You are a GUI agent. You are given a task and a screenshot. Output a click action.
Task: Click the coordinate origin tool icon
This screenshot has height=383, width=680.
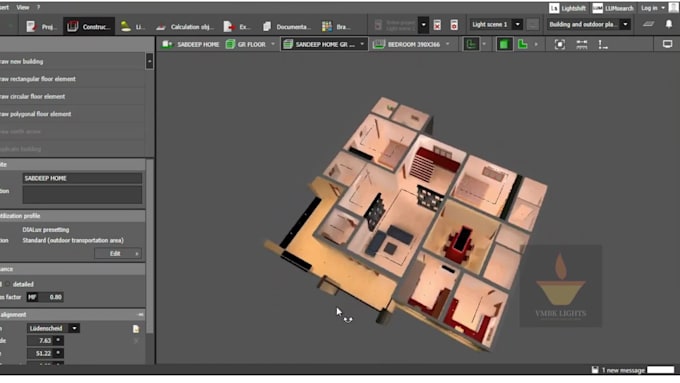[603, 44]
